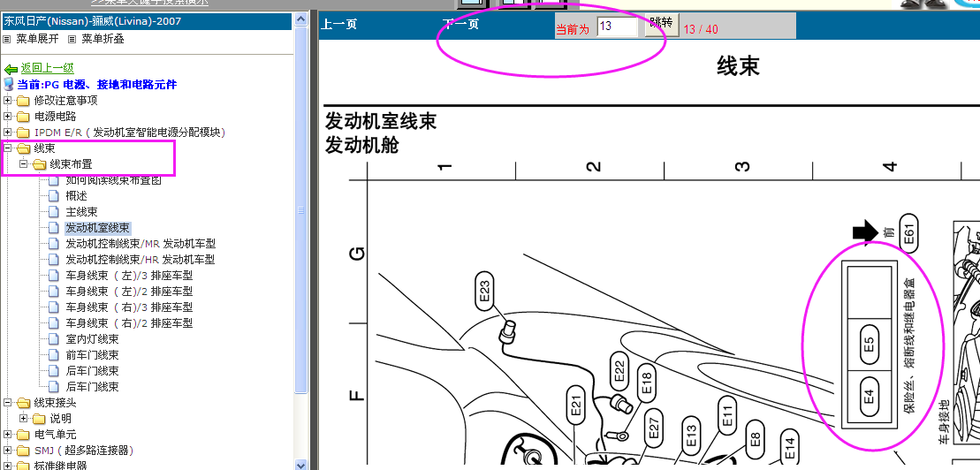Expand the 说明 subfolder
This screenshot has width=980, height=470.
coord(23,418)
